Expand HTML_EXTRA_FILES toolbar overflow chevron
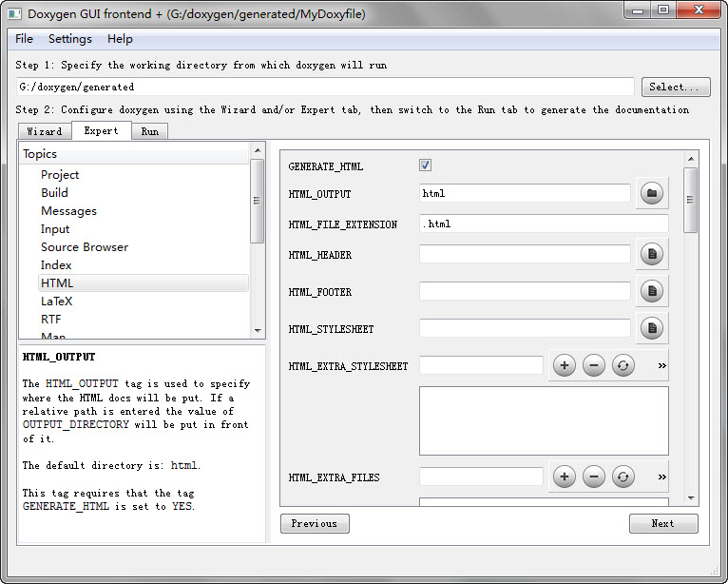The height and width of the screenshot is (584, 728). pos(662,477)
